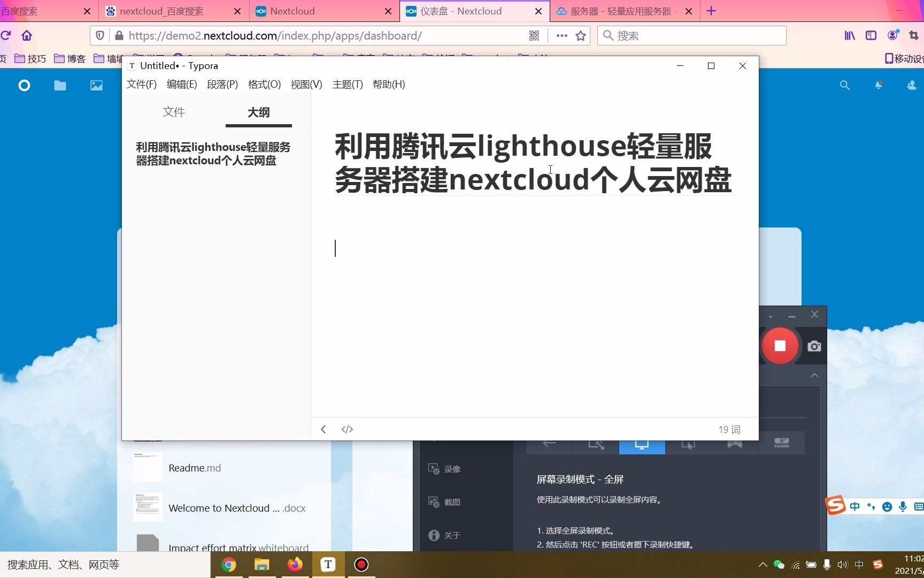
Task: Open the 19 词 word count popup
Action: tap(729, 430)
